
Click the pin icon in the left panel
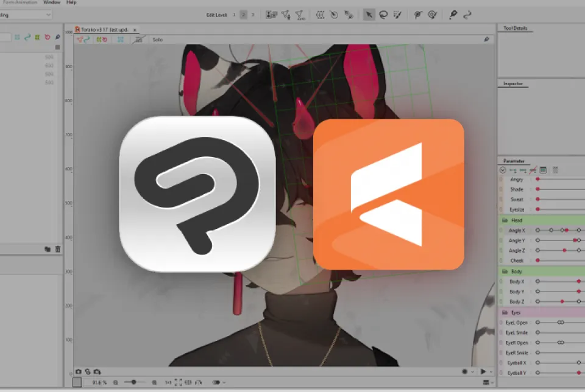point(57,37)
